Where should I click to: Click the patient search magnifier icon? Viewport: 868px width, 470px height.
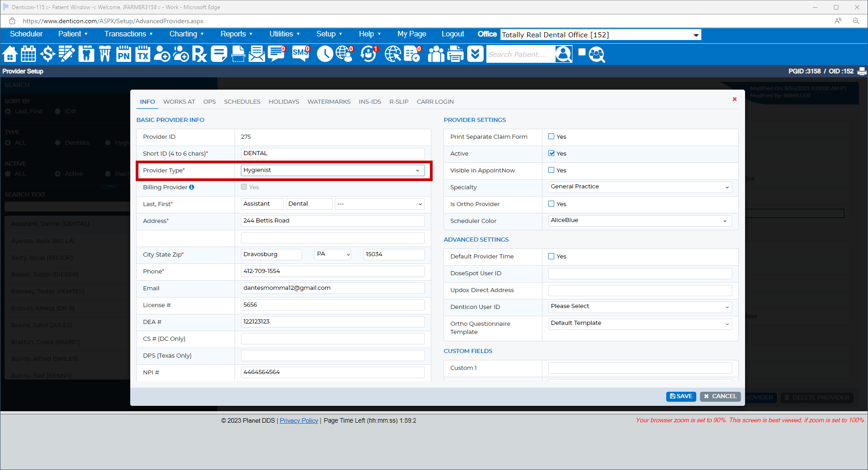point(564,54)
